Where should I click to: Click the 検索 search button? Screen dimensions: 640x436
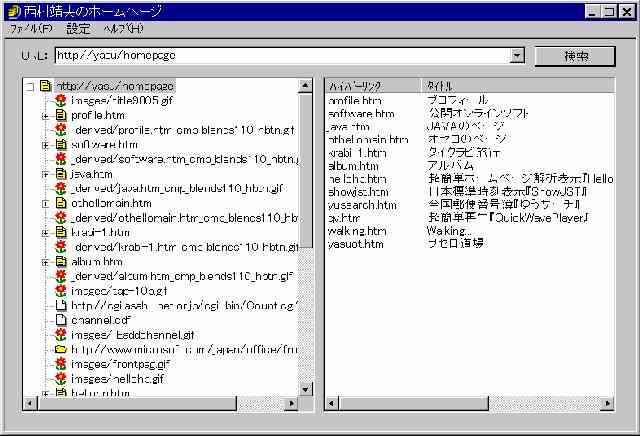tap(575, 56)
